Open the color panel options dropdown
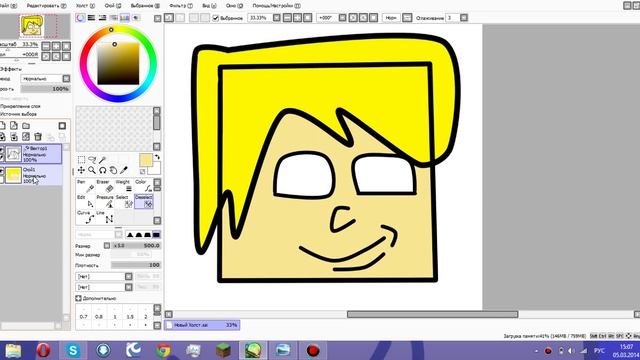640x360 pixels. [158, 18]
